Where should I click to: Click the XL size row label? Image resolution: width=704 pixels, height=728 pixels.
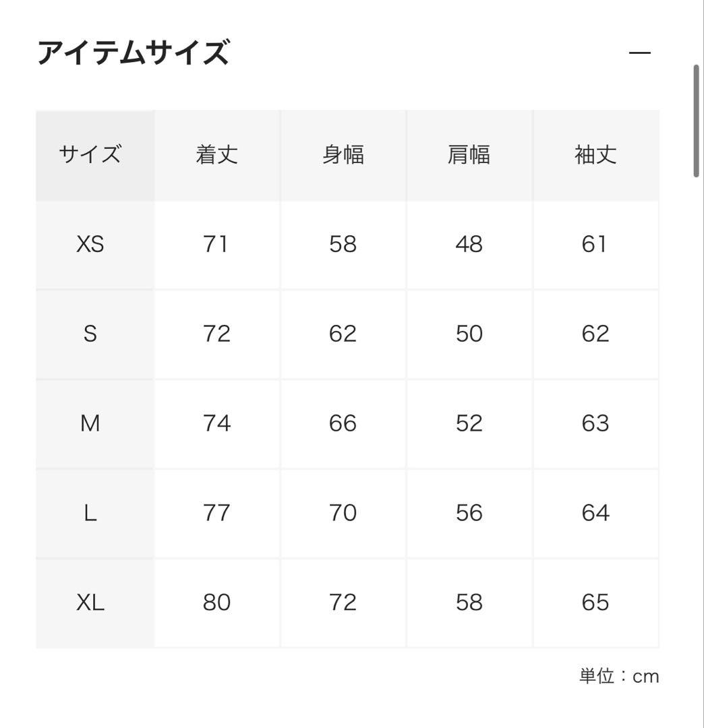pos(90,602)
